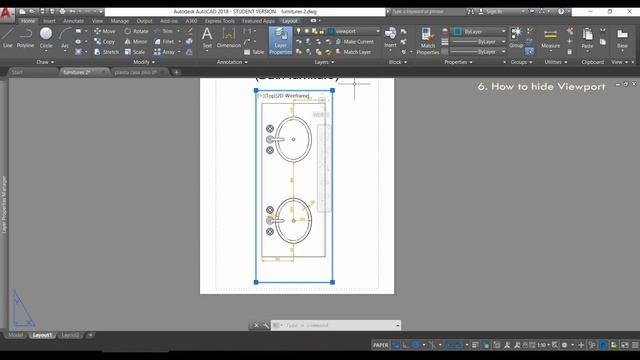This screenshot has height=360, width=640.
Task: Click Match Properties tool
Action: [428, 41]
